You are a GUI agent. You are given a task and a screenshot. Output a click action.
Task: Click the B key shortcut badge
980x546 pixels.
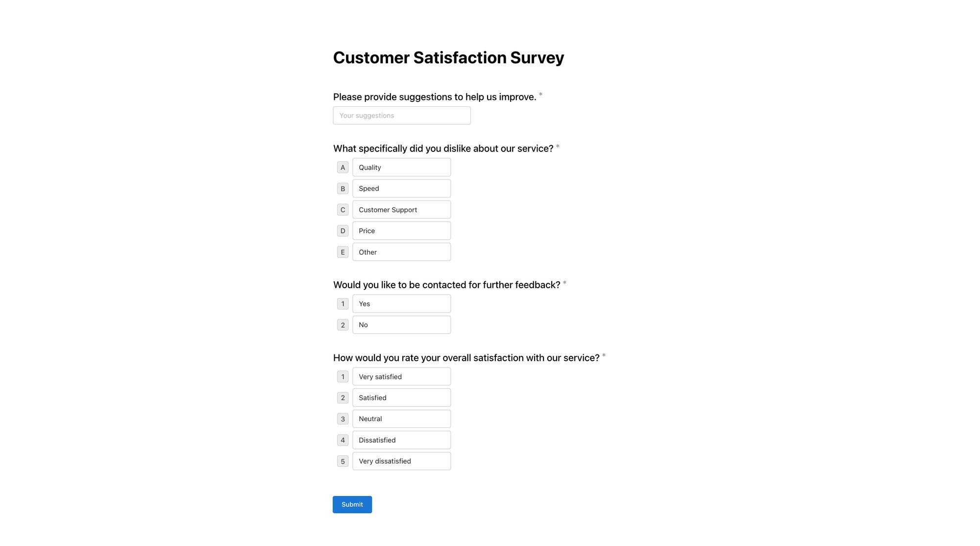343,188
